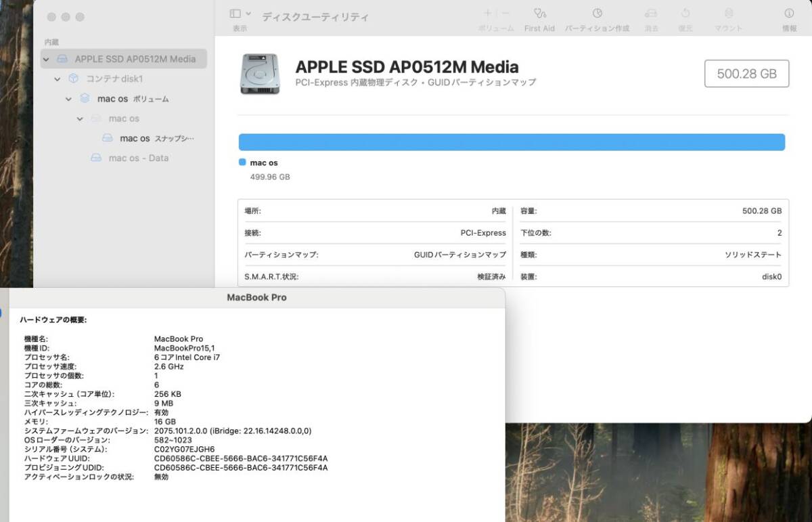Click the MacBook Pro window title bar
The height and width of the screenshot is (522, 812).
click(x=256, y=297)
